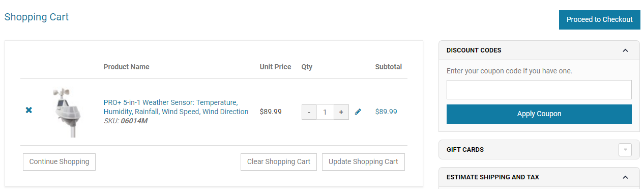Click the $89.99 subtotal amount

pyautogui.click(x=386, y=112)
